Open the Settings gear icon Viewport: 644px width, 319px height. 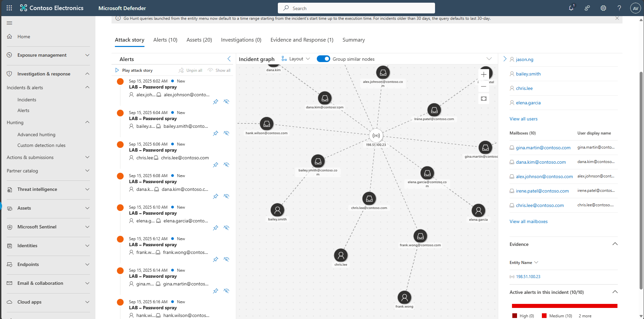603,8
